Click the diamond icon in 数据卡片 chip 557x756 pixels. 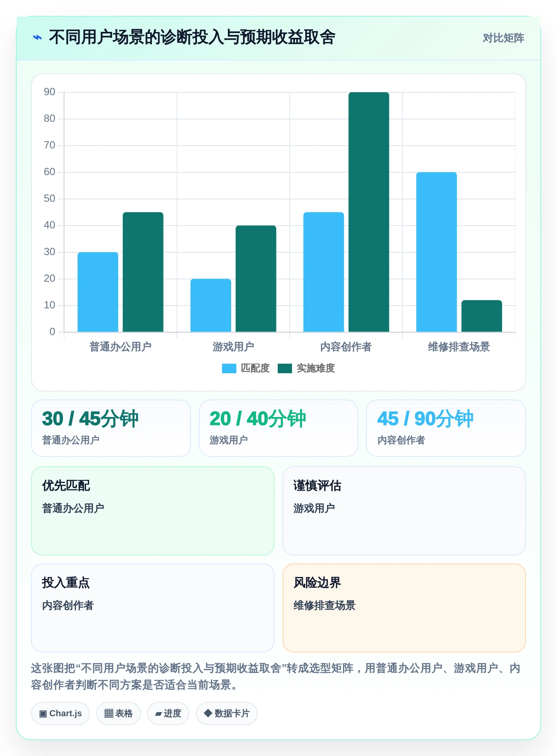click(208, 713)
